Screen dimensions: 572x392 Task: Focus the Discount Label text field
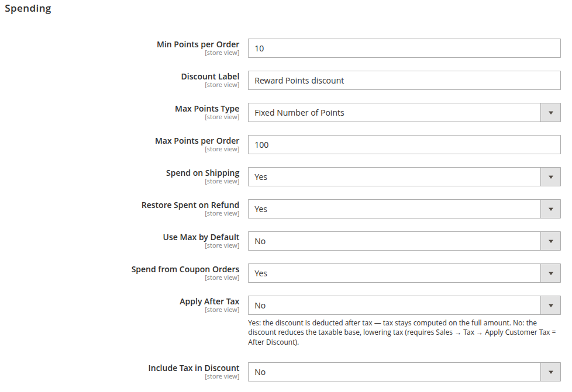(x=404, y=81)
